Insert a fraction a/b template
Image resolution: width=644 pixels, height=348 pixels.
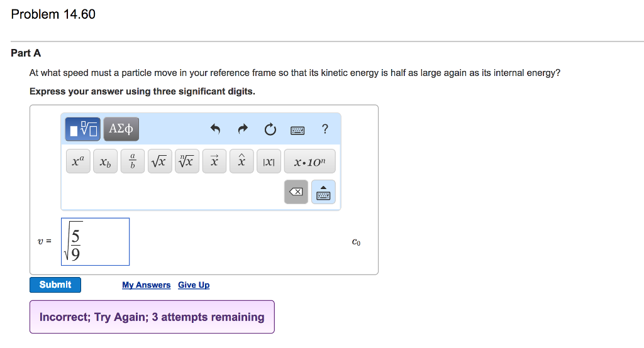coord(133,161)
